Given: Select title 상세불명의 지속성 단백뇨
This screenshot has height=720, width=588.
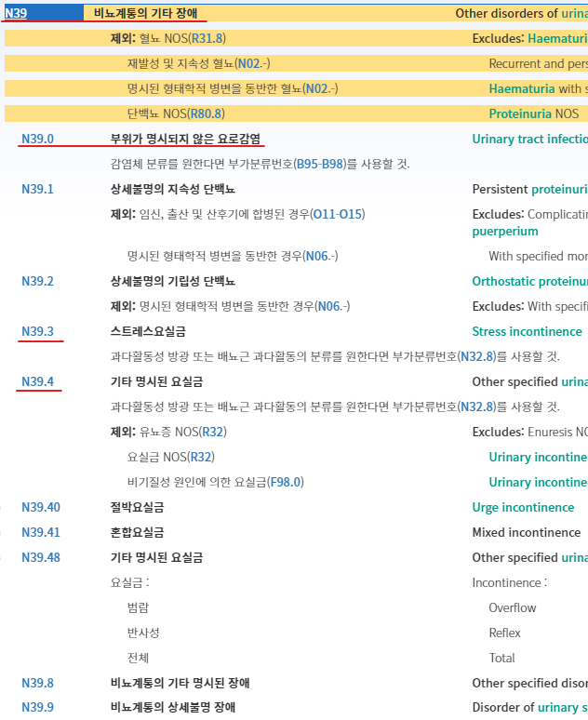Looking at the screenshot, I should (173, 189).
